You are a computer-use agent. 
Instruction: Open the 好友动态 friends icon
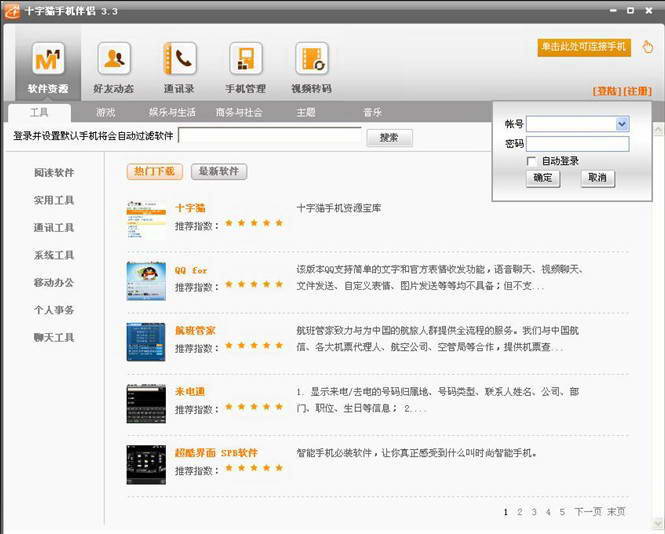tap(114, 59)
